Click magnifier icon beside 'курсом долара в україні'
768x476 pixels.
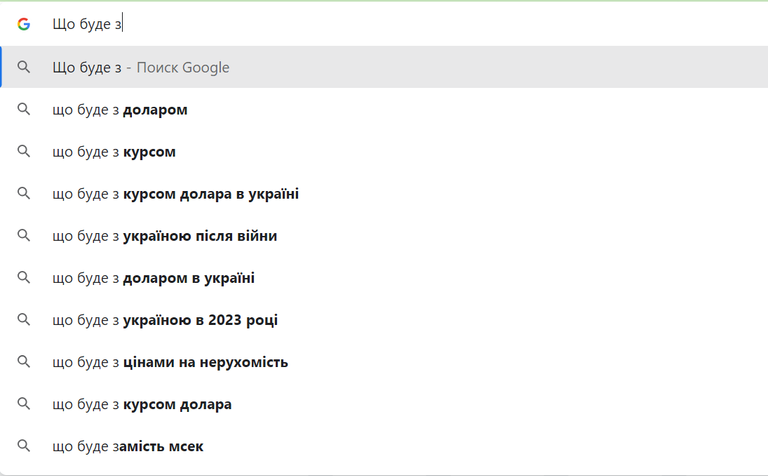click(x=24, y=193)
